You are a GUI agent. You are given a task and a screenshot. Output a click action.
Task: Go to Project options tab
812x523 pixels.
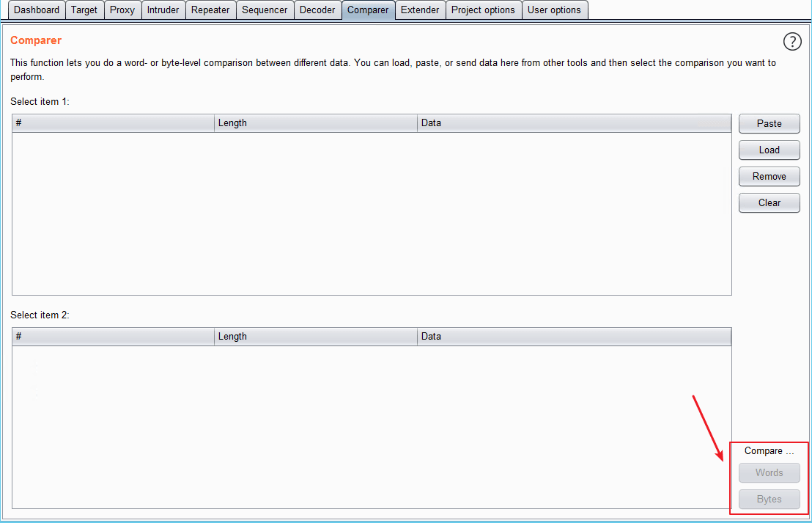pos(483,10)
